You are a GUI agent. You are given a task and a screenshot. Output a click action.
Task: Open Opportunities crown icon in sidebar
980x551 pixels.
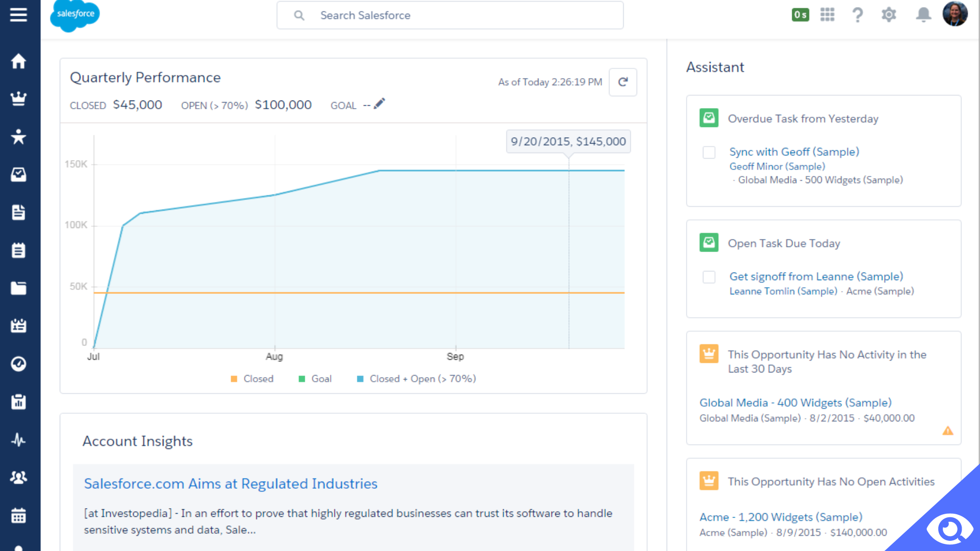tap(18, 98)
